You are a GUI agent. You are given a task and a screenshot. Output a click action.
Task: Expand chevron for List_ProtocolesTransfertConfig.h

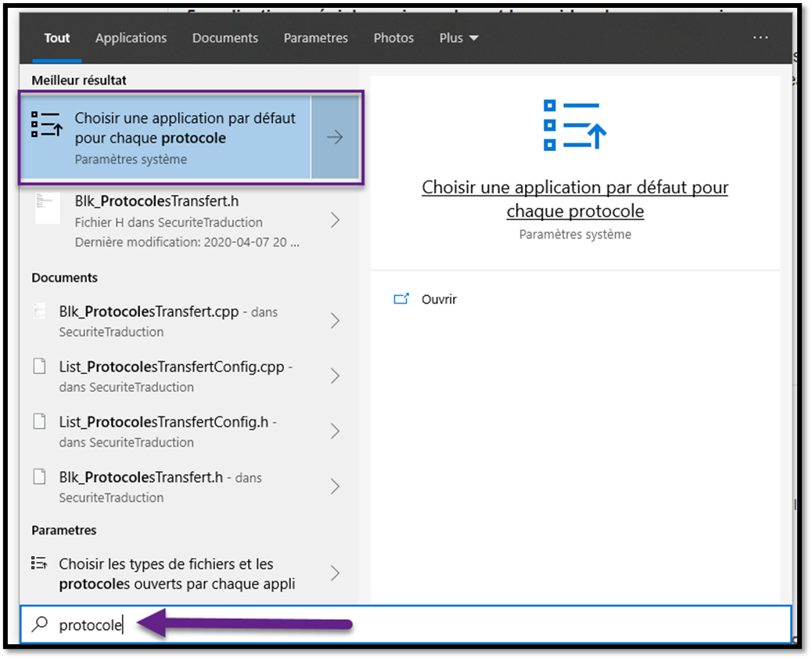tap(335, 431)
